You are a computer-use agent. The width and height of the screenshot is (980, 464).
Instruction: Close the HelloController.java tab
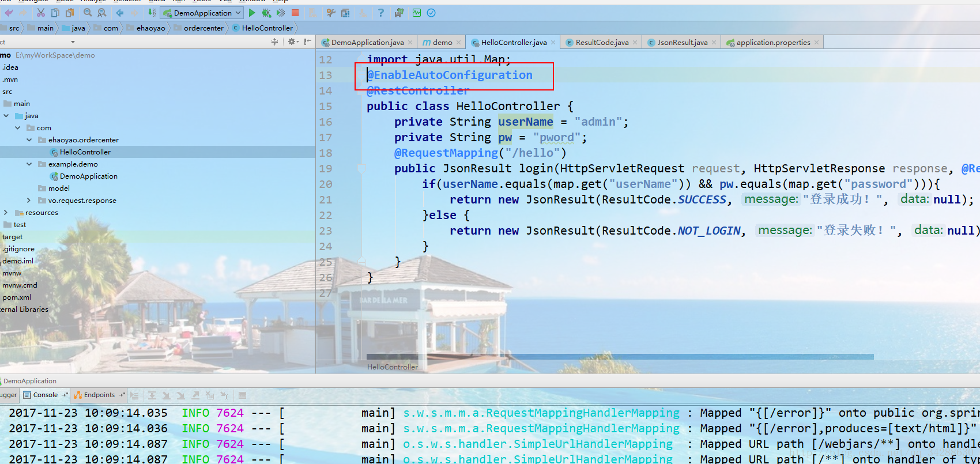(553, 43)
